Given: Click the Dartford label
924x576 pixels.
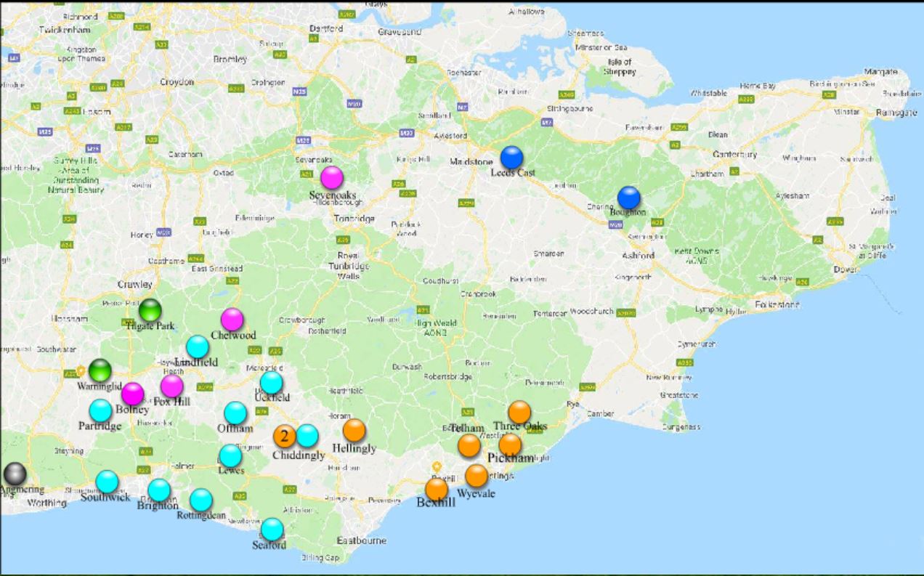Looking at the screenshot, I should [x=325, y=28].
